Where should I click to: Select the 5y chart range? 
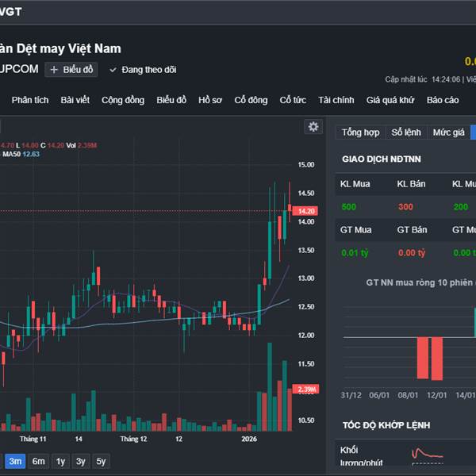coord(101,462)
